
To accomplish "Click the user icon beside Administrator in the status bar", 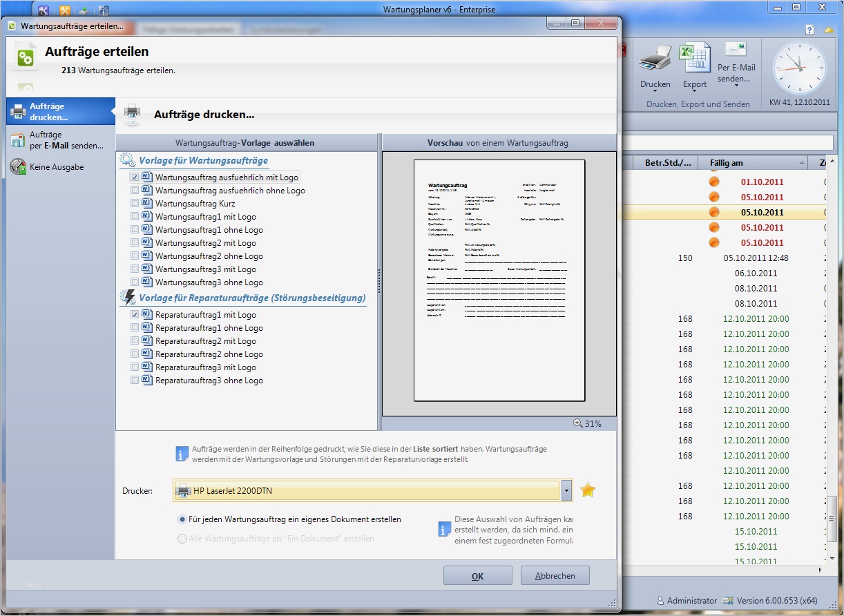I will (x=660, y=601).
